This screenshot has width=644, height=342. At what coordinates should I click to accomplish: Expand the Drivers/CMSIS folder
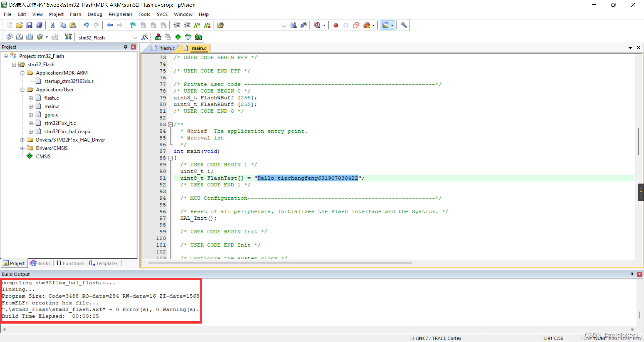(x=22, y=148)
